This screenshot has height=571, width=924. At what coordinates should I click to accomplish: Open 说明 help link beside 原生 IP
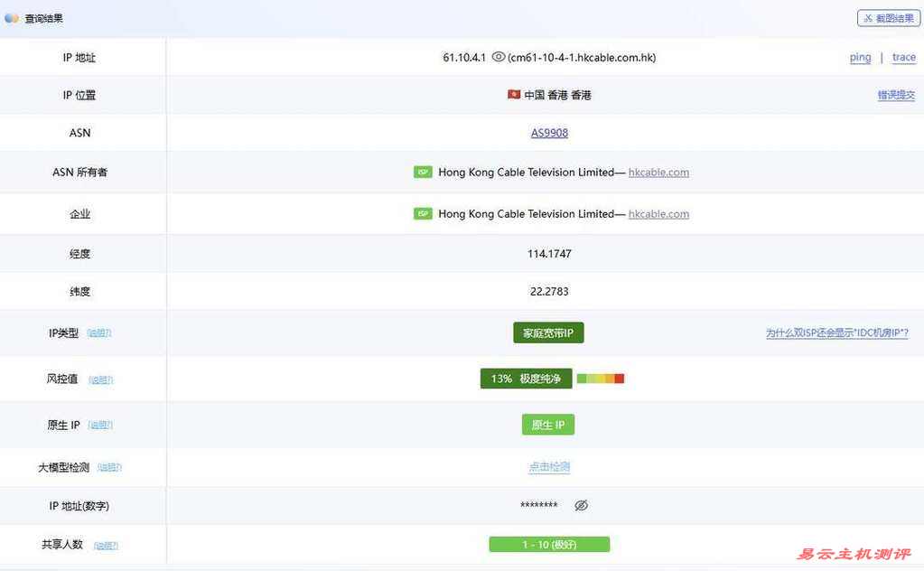pyautogui.click(x=100, y=425)
